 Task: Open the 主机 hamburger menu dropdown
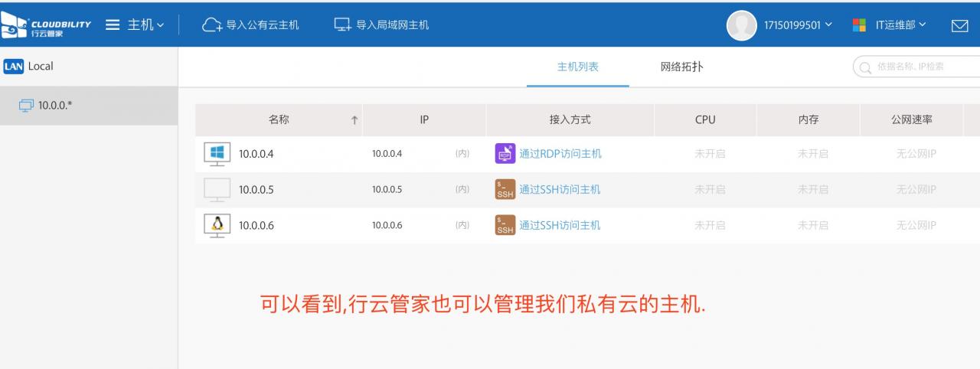point(135,25)
